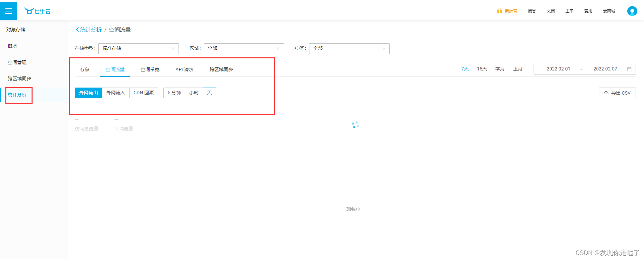Click 新推官 in the top bar
This screenshot has width=644, height=259.
coord(511,11)
